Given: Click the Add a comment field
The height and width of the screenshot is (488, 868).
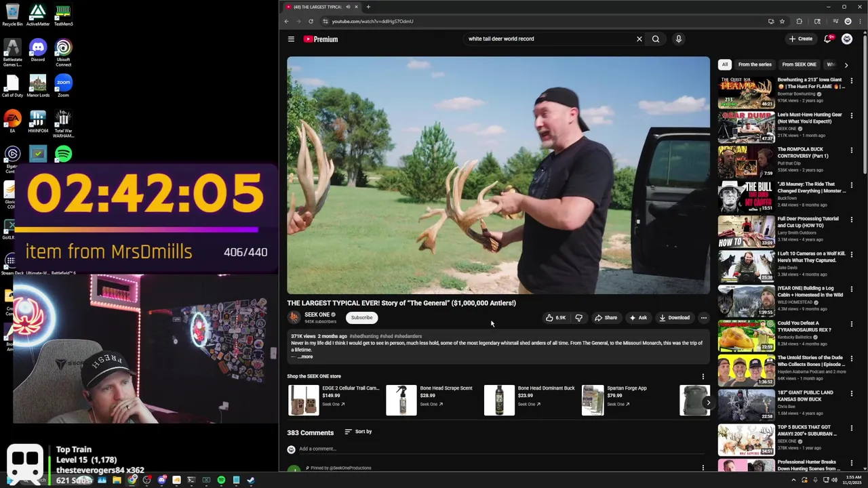Looking at the screenshot, I should click(x=502, y=449).
